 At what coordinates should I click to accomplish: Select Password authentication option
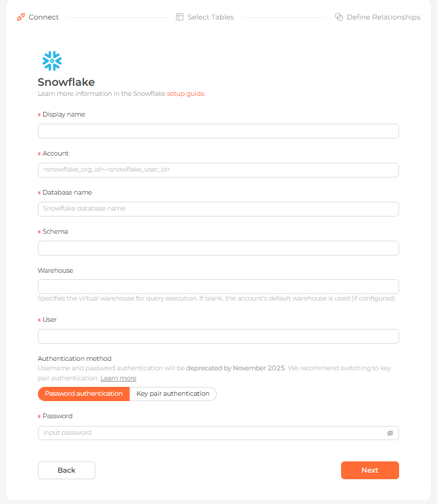pyautogui.click(x=83, y=394)
